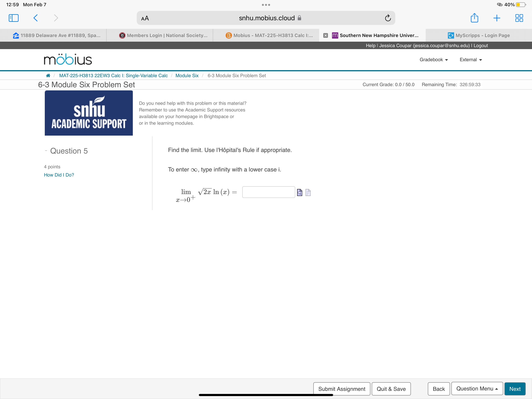Navigate back with the back arrow

pyautogui.click(x=36, y=18)
